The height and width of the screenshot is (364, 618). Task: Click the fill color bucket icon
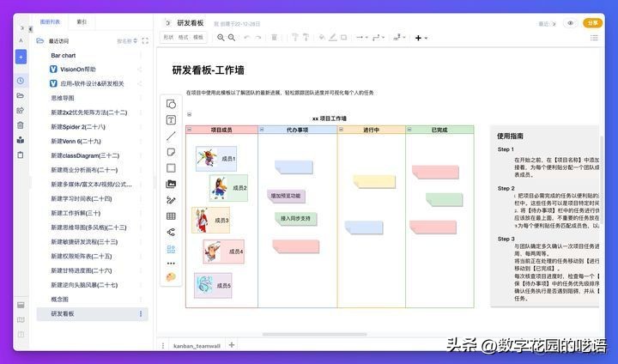322,38
